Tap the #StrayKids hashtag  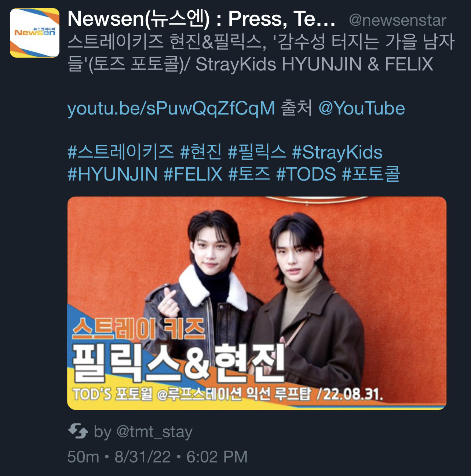point(337,152)
